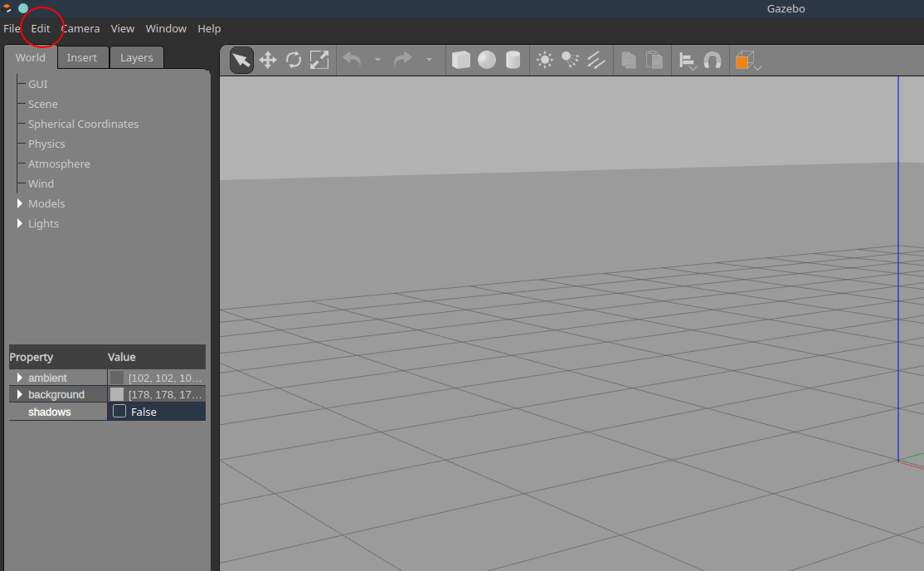Expand the Lights tree node
This screenshot has height=571, width=924.
coord(19,223)
